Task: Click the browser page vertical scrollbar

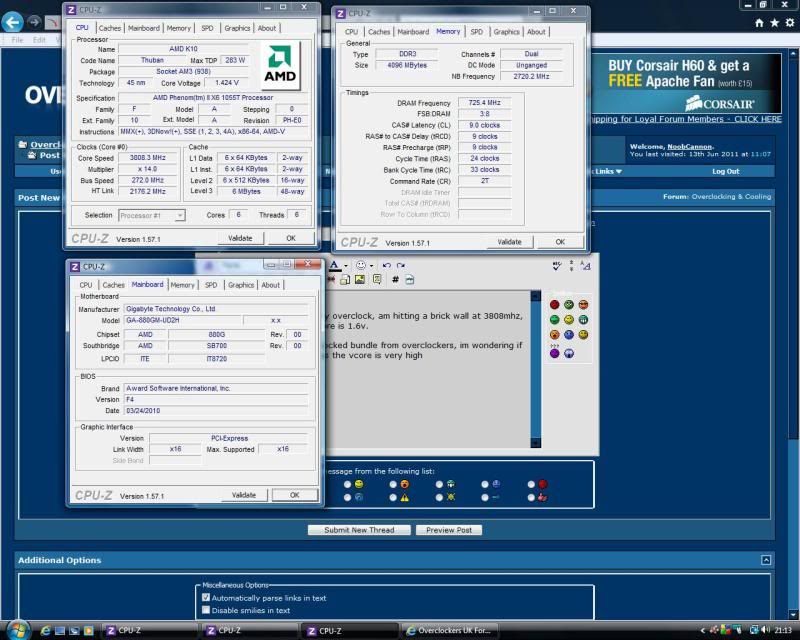Action: (794, 334)
